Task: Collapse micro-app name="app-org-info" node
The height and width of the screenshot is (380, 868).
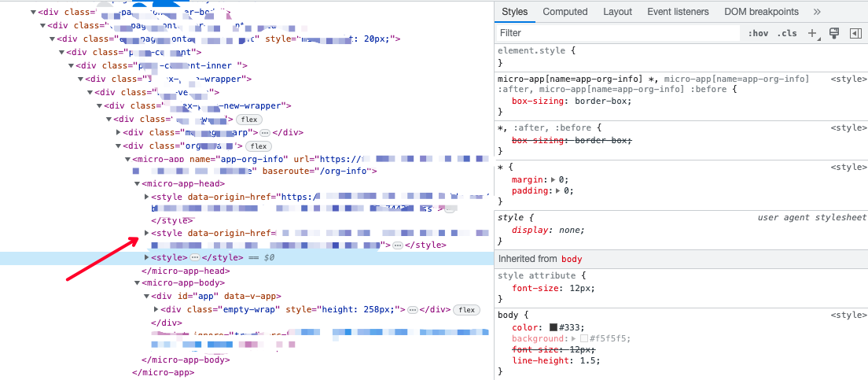Action: tap(128, 160)
